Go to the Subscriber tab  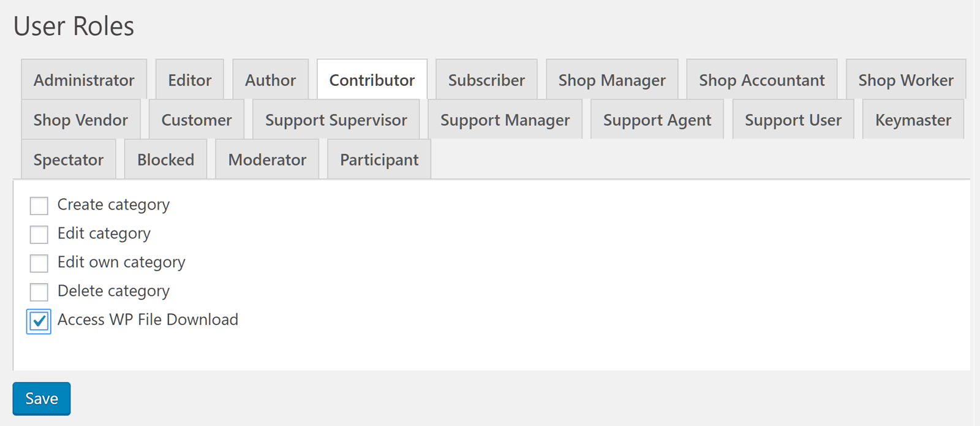point(486,80)
